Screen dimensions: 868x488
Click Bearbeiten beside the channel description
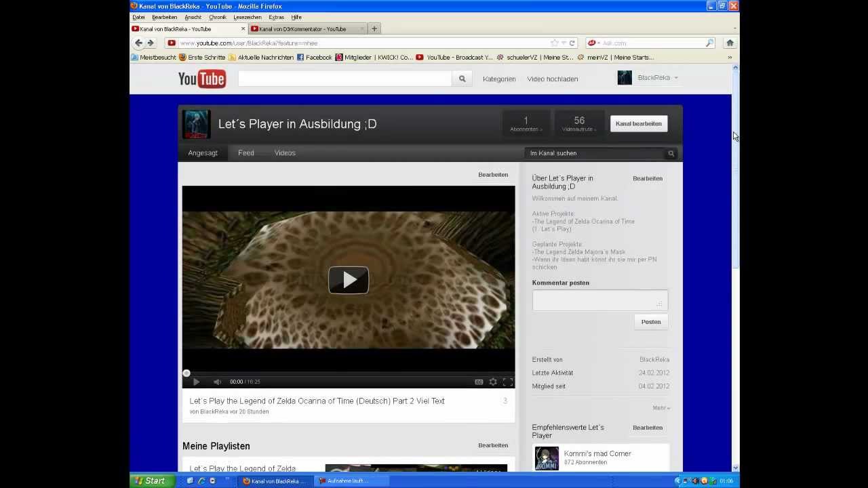[648, 179]
